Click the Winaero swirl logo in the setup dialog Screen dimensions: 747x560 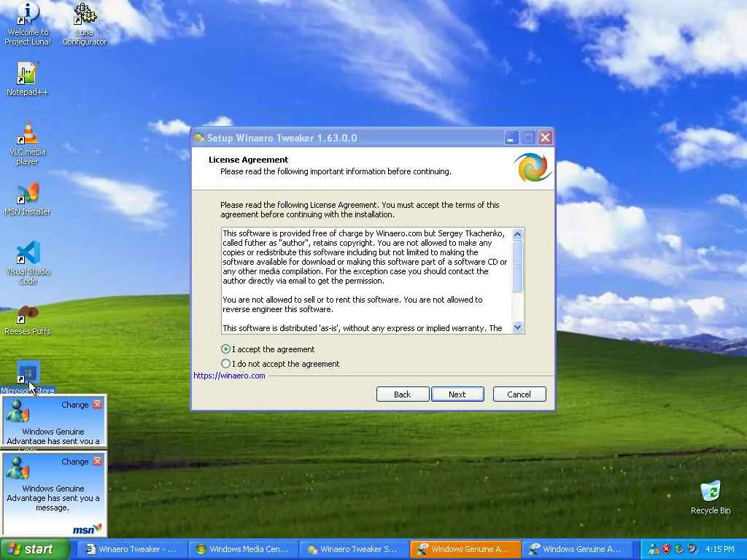pyautogui.click(x=533, y=167)
